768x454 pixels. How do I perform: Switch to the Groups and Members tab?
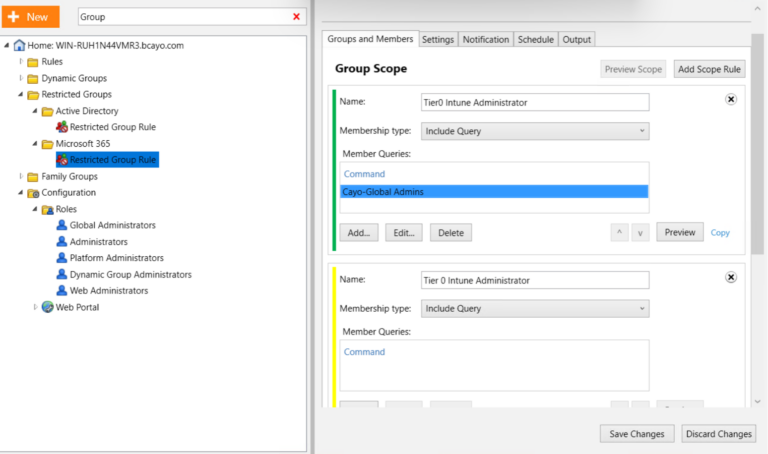(x=370, y=39)
